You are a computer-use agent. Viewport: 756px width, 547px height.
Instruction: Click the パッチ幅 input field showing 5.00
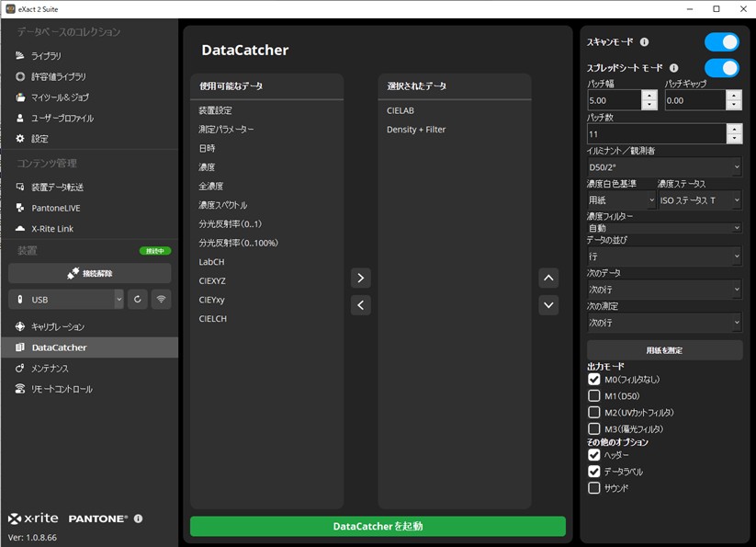tap(615, 100)
